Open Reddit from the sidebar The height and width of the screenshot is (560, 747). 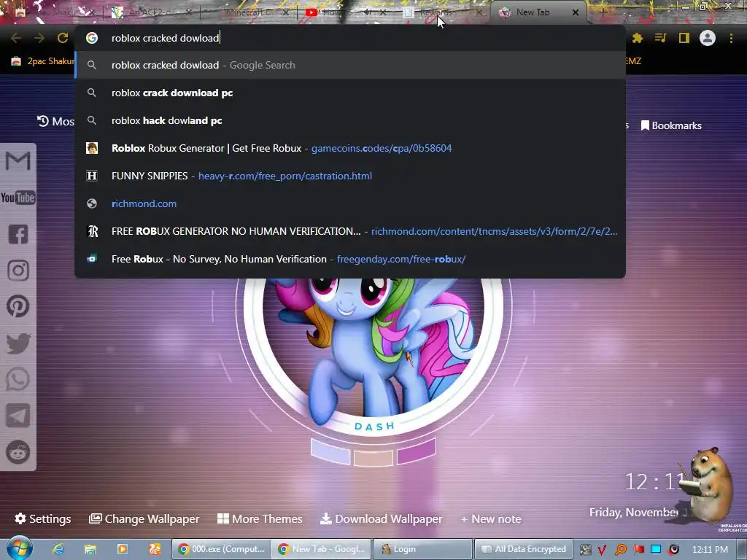point(18,452)
